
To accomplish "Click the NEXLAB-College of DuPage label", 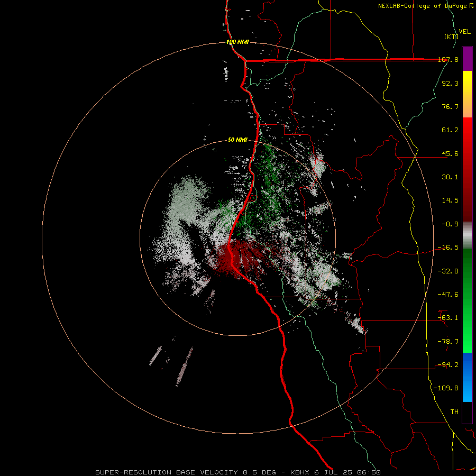I will click(425, 6).
